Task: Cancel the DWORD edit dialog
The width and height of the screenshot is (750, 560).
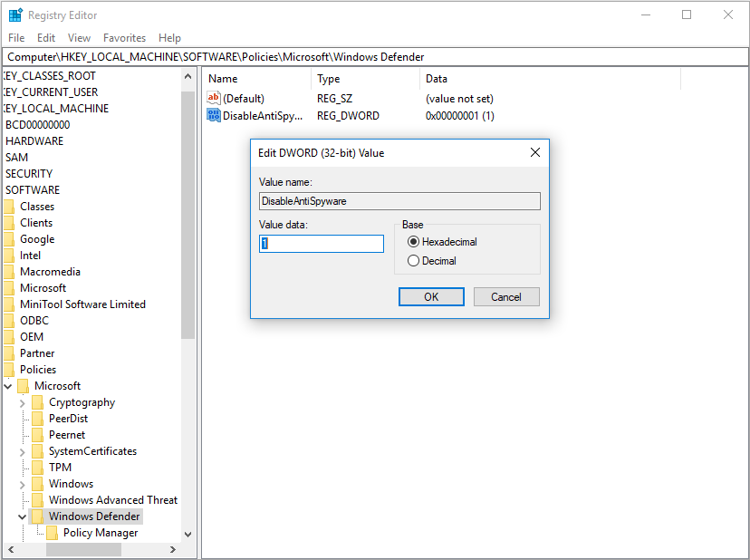Action: (506, 296)
